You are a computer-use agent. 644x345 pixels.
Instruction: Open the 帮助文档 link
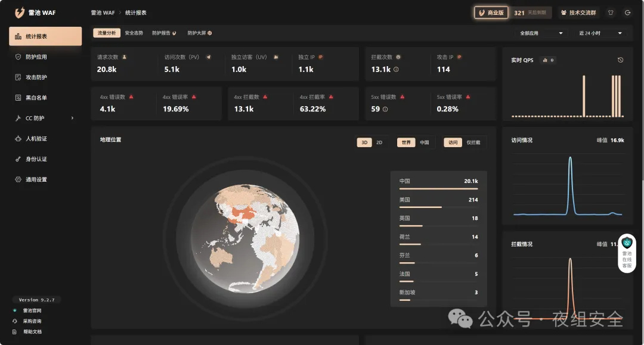pos(32,331)
